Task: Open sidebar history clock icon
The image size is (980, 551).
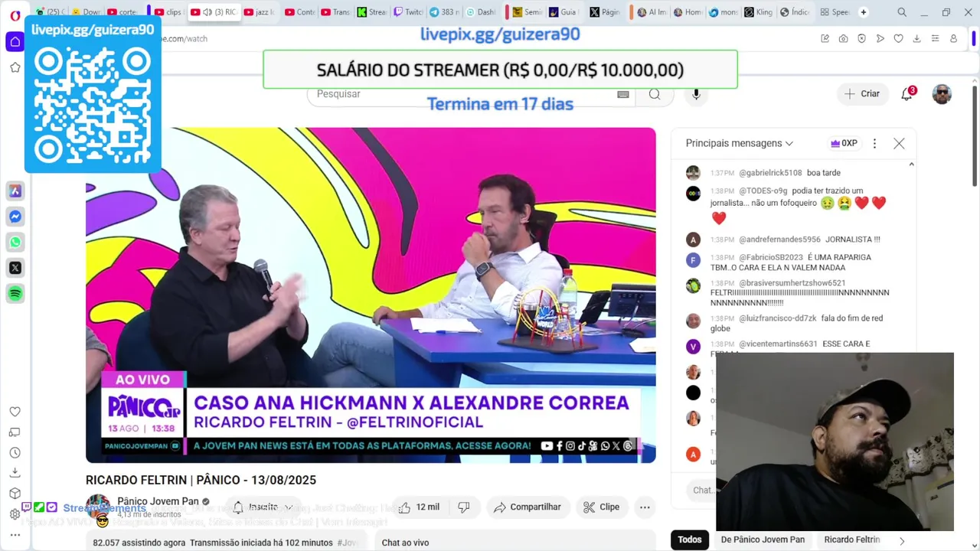Action: (x=15, y=452)
